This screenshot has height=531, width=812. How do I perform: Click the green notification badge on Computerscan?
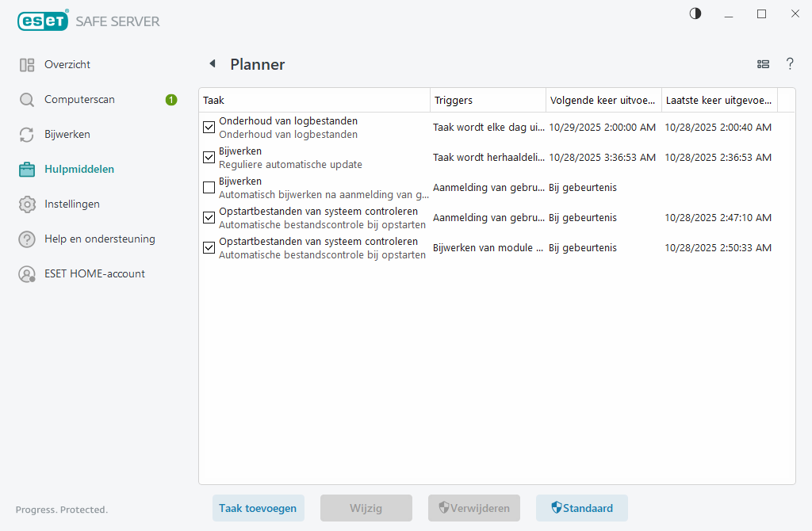(x=170, y=100)
